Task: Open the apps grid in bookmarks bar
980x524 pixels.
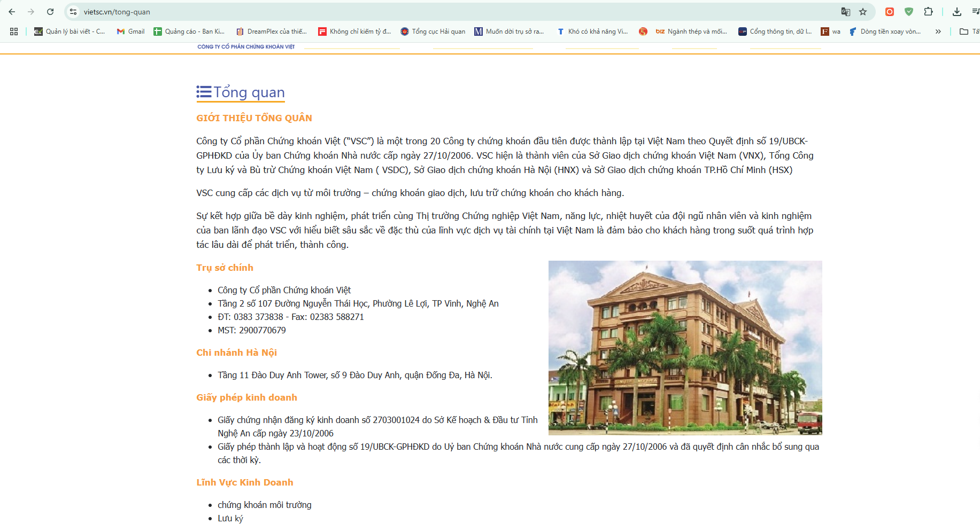Action: pyautogui.click(x=14, y=32)
